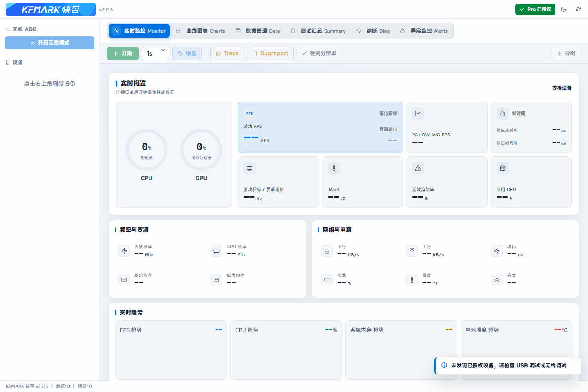Viewport: 588px width, 392px height.
Task: Click the 开始 start button
Action: (123, 53)
